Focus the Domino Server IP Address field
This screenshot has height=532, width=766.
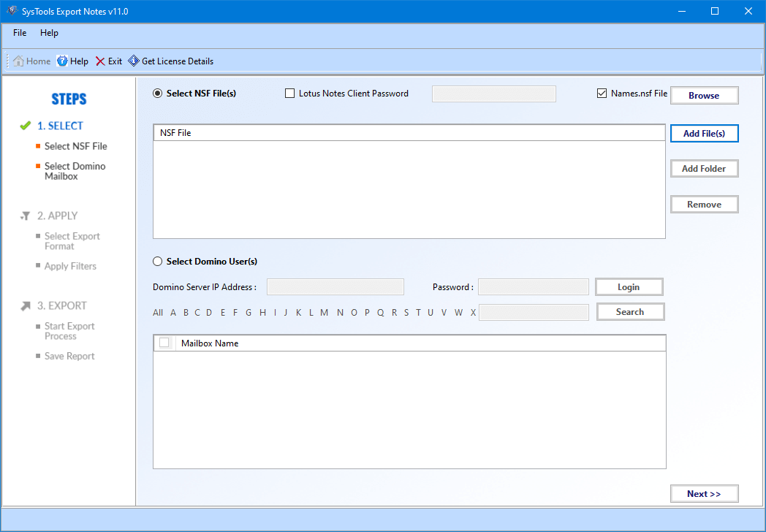coord(335,286)
